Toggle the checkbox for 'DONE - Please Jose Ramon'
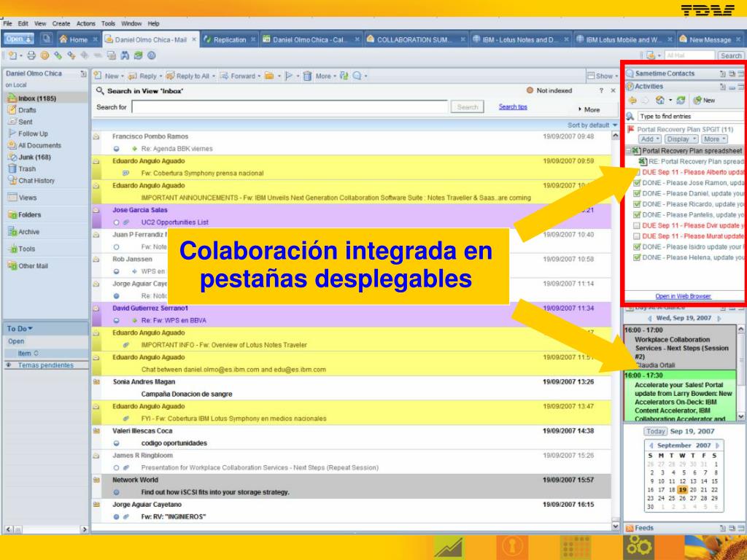The height and width of the screenshot is (560, 747). click(636, 183)
